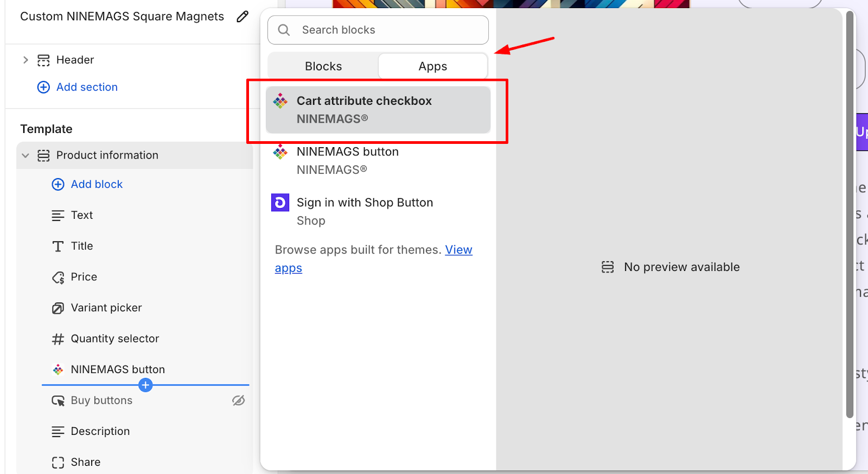Add the Cart attribute checkbox app block
This screenshot has height=474, width=868.
378,110
